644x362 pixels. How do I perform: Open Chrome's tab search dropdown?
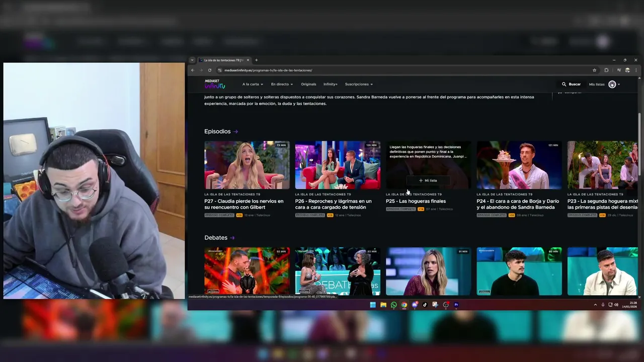(x=192, y=60)
